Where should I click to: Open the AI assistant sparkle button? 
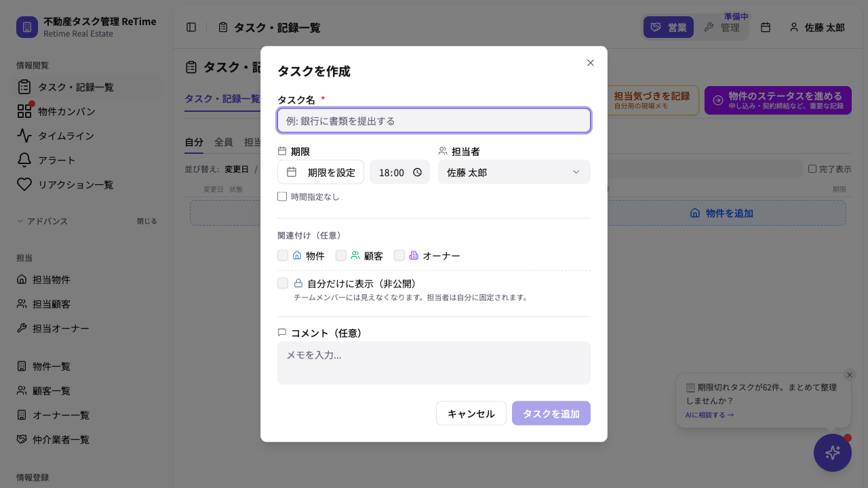833,453
